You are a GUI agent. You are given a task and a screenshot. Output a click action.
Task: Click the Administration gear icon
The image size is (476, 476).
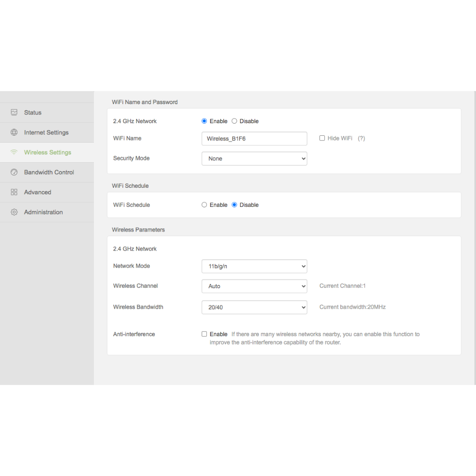pyautogui.click(x=14, y=212)
